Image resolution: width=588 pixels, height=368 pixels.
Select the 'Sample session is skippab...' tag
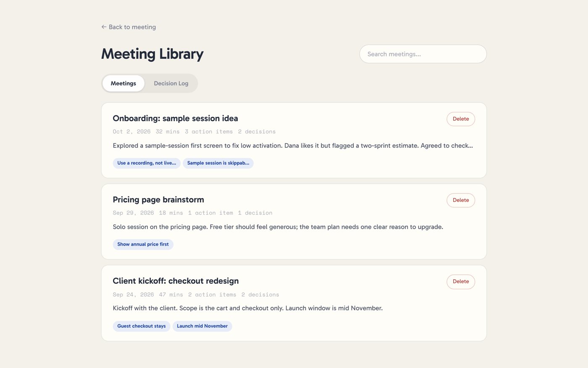tap(218, 163)
